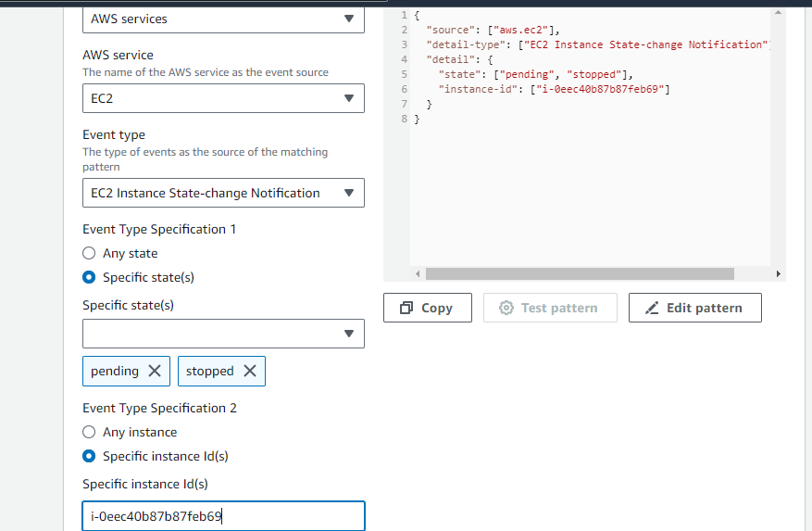812x531 pixels.
Task: Remove the pending state tag
Action: tap(155, 371)
